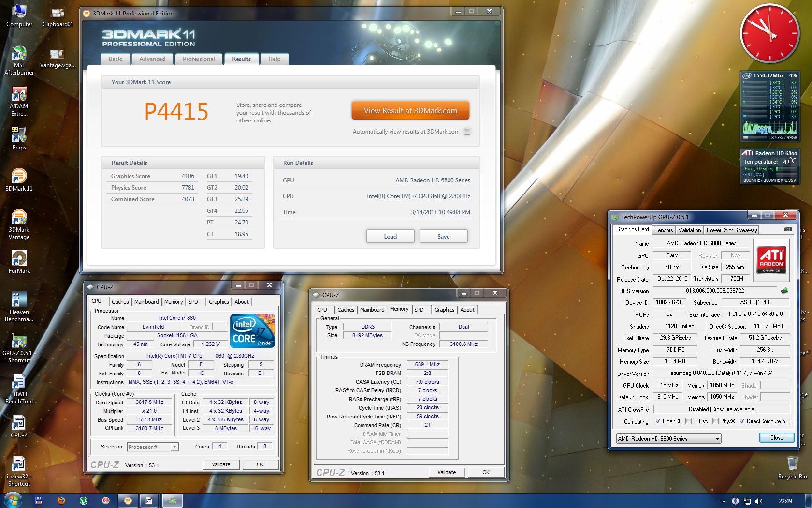Click the Close button in GPU-Z
The width and height of the screenshot is (812, 508).
[x=777, y=438]
